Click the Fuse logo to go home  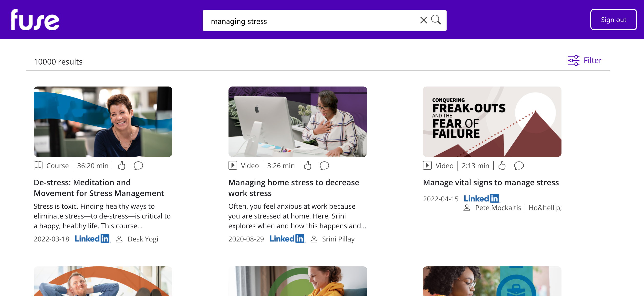coord(35,20)
